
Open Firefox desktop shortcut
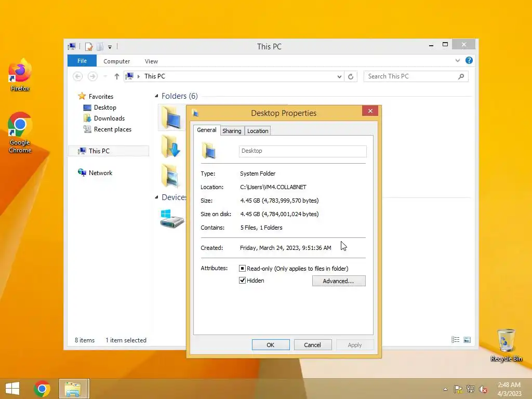click(x=20, y=75)
